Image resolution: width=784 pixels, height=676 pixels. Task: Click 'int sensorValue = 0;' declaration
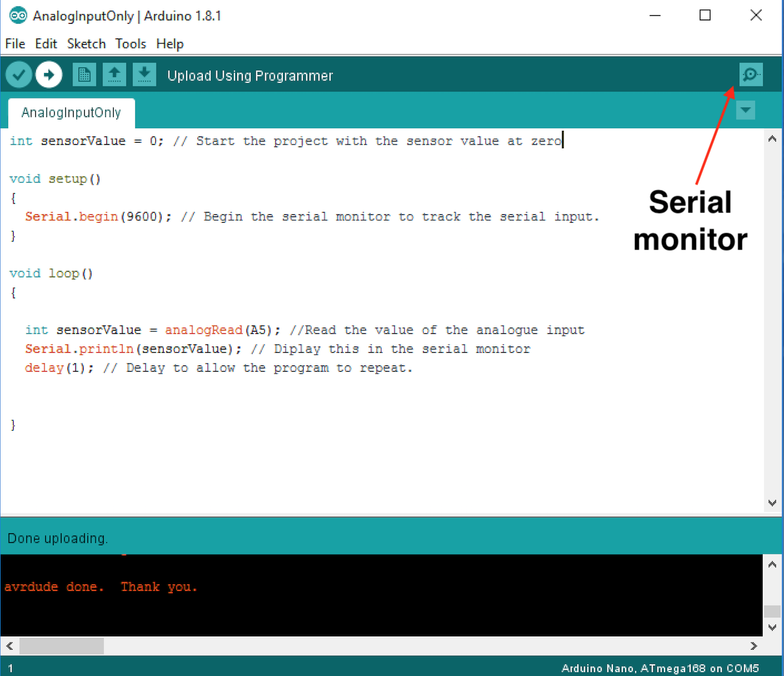[86, 141]
